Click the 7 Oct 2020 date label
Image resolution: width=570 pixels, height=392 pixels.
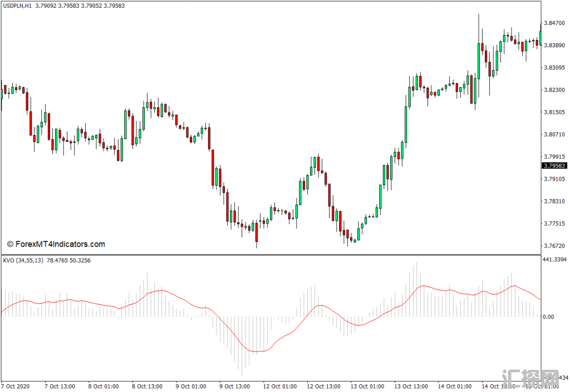tap(15, 386)
